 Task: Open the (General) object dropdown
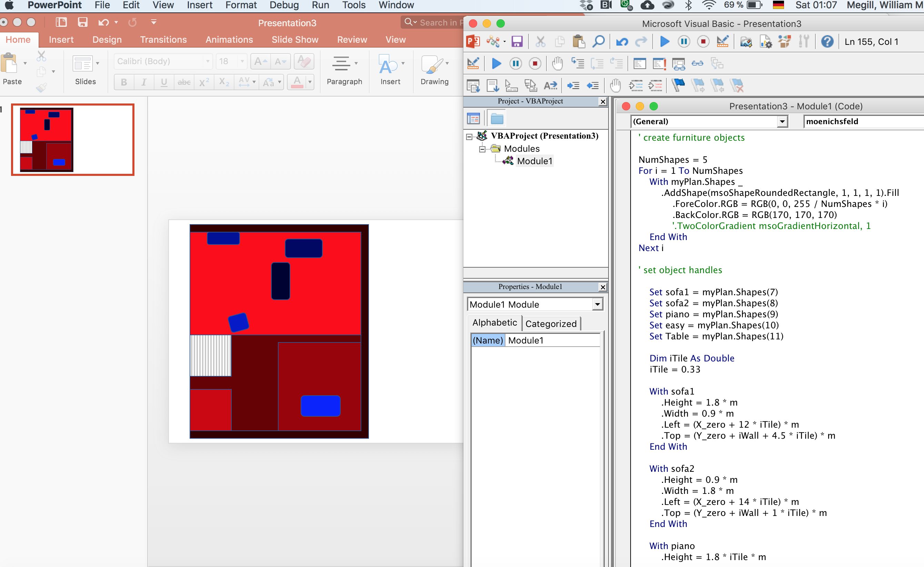(x=782, y=122)
